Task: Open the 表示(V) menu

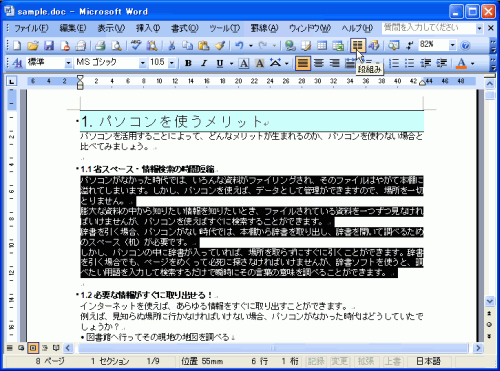Action: (x=111, y=28)
